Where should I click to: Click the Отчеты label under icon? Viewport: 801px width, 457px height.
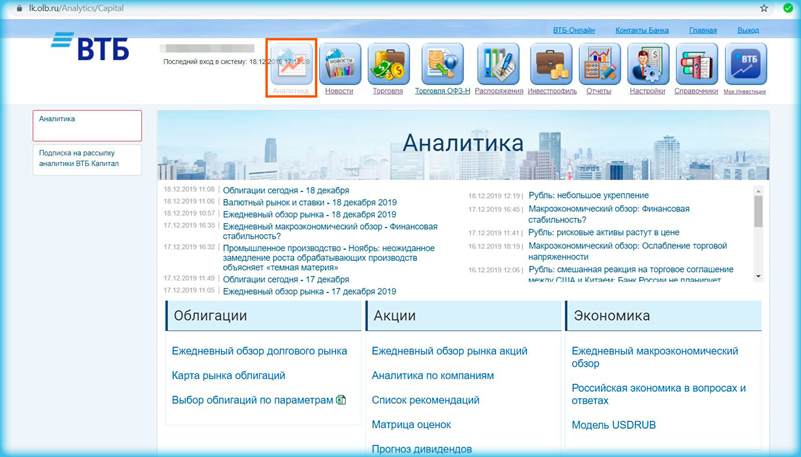(x=599, y=91)
